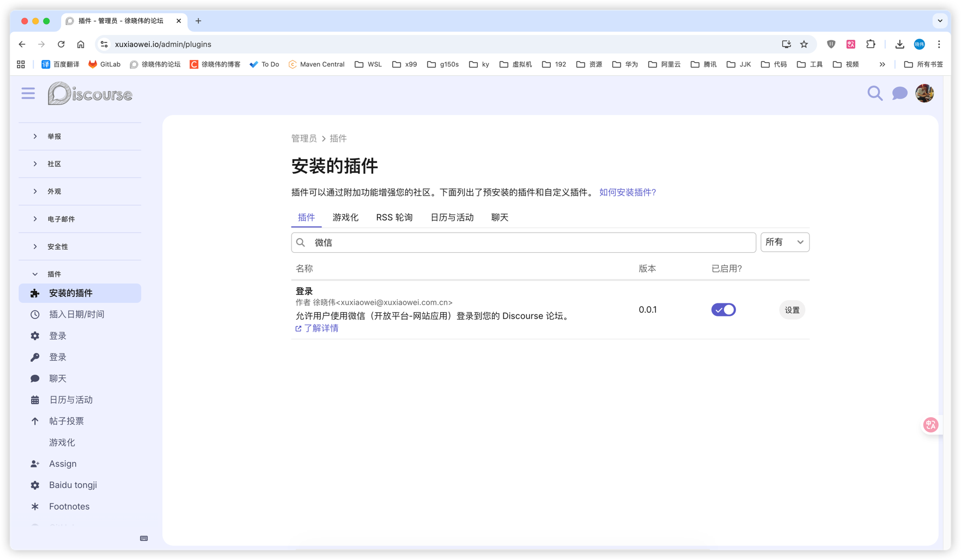
Task: Click the 了解详情 link
Action: pyautogui.click(x=320, y=328)
